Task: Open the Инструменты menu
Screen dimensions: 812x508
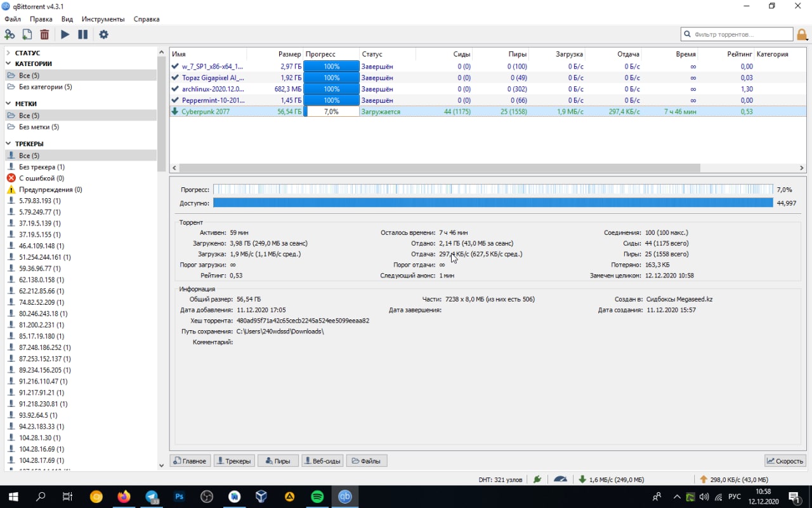Action: (x=103, y=19)
